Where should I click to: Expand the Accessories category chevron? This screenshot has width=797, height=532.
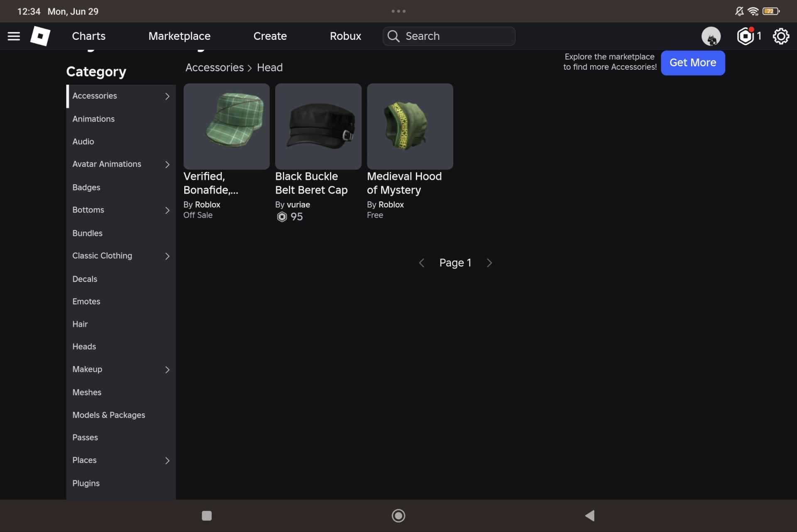pyautogui.click(x=167, y=96)
